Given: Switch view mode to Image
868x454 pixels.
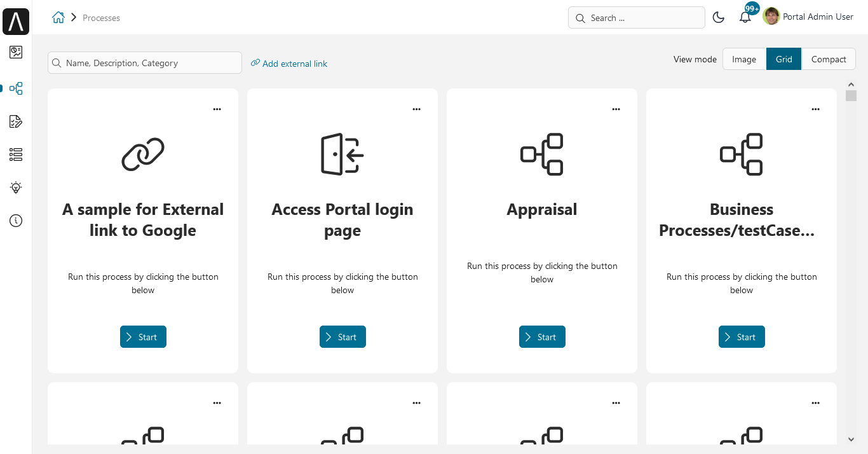Looking at the screenshot, I should [x=744, y=59].
